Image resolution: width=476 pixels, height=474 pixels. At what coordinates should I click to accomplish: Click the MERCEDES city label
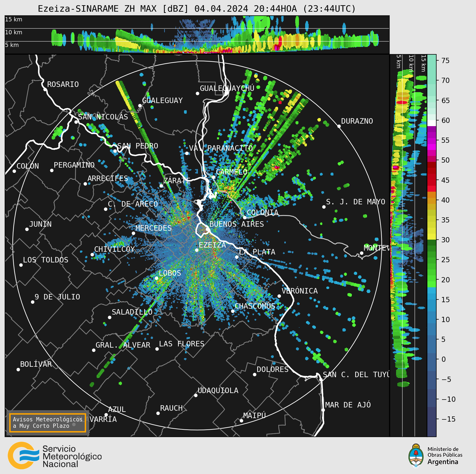pos(153,228)
